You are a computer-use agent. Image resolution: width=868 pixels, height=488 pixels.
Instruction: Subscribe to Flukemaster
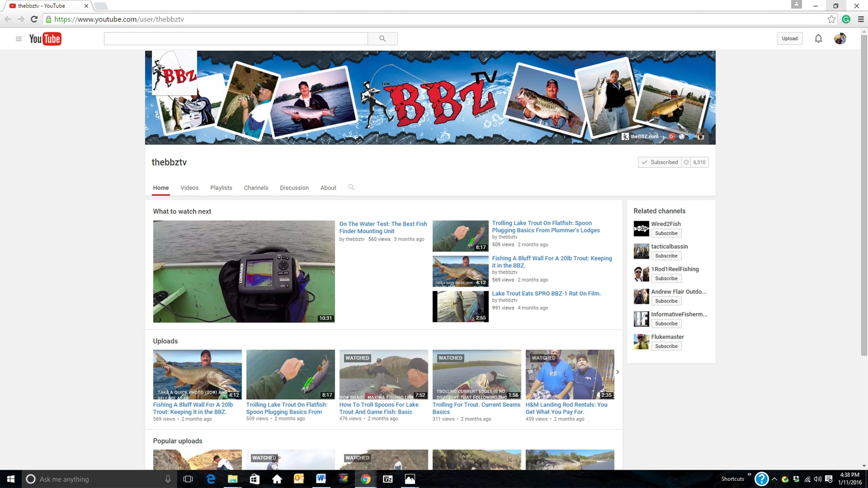click(666, 346)
